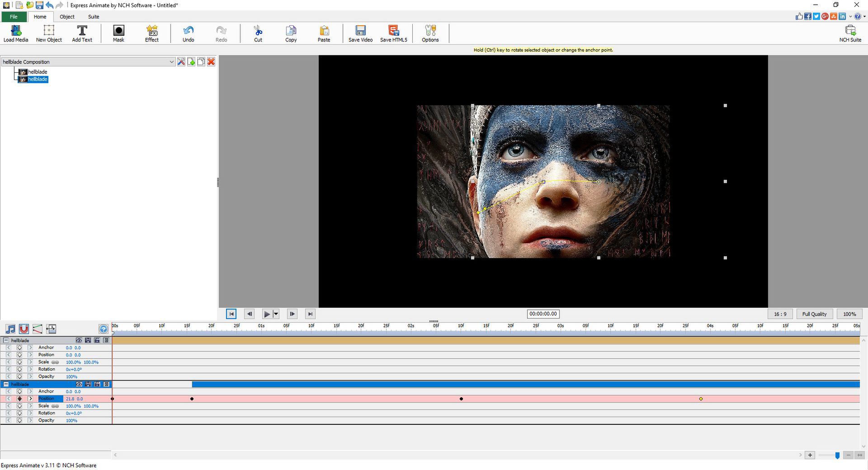Toggle the Opacity keyframe diamond of the selected layer

coord(19,420)
